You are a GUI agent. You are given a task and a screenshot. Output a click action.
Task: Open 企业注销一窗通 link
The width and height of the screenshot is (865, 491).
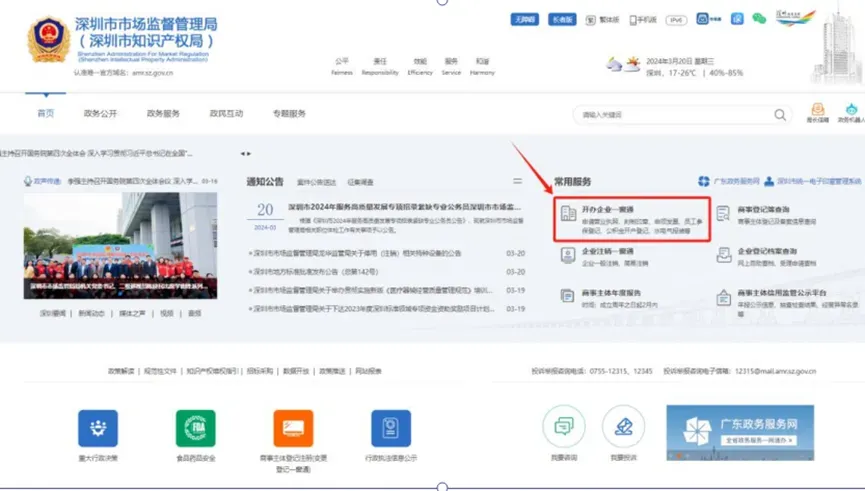click(x=607, y=251)
